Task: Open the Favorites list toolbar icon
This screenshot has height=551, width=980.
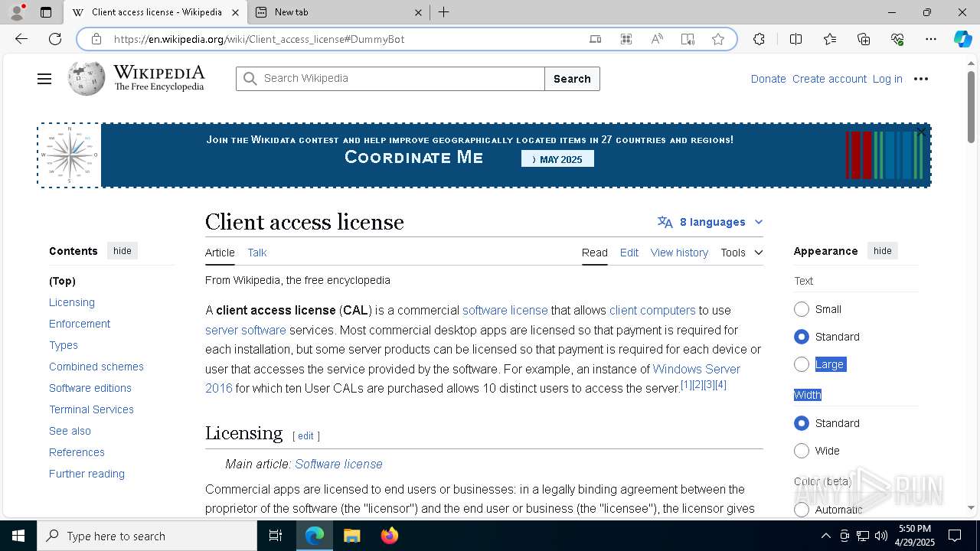Action: pyautogui.click(x=830, y=39)
